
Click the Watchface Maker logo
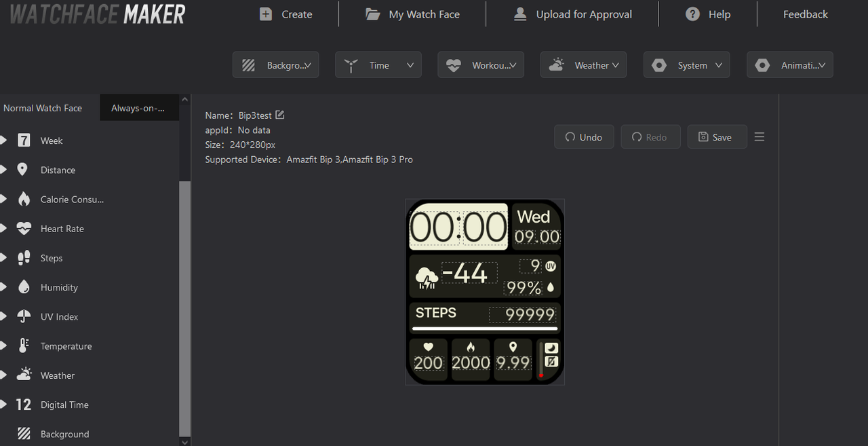[x=98, y=14]
